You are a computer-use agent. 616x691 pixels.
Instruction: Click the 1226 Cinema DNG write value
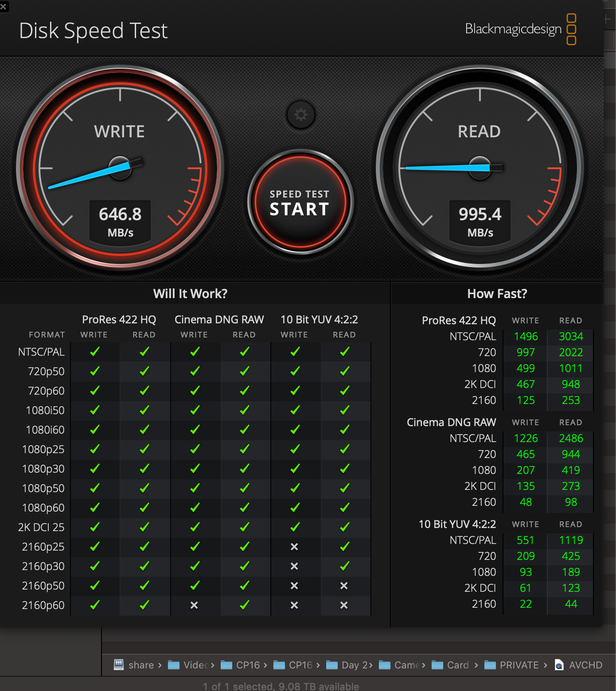(526, 439)
